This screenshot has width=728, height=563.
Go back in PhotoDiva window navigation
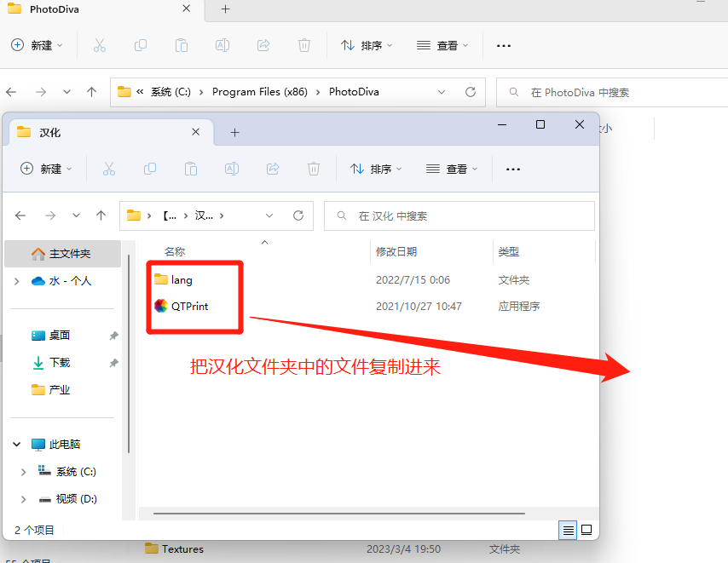(11, 92)
